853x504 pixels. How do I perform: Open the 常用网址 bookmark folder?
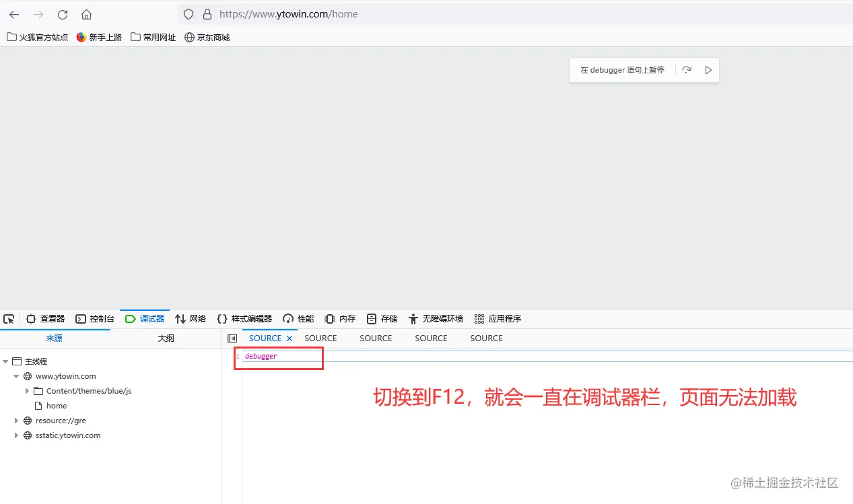pyautogui.click(x=153, y=38)
